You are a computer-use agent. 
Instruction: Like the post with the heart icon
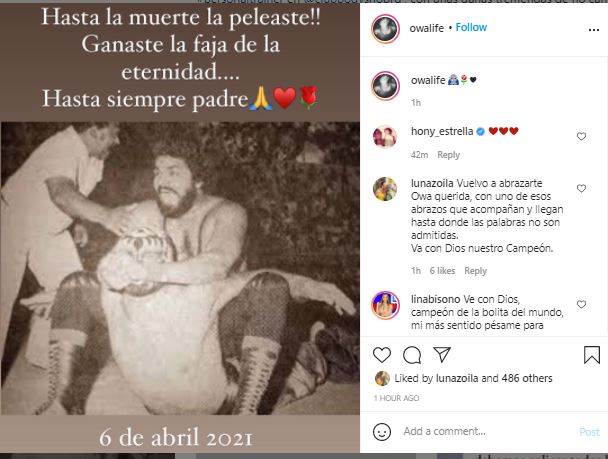tap(382, 355)
